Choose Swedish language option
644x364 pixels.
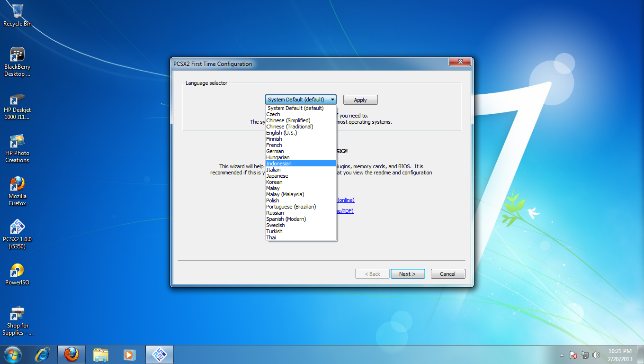coord(301,225)
